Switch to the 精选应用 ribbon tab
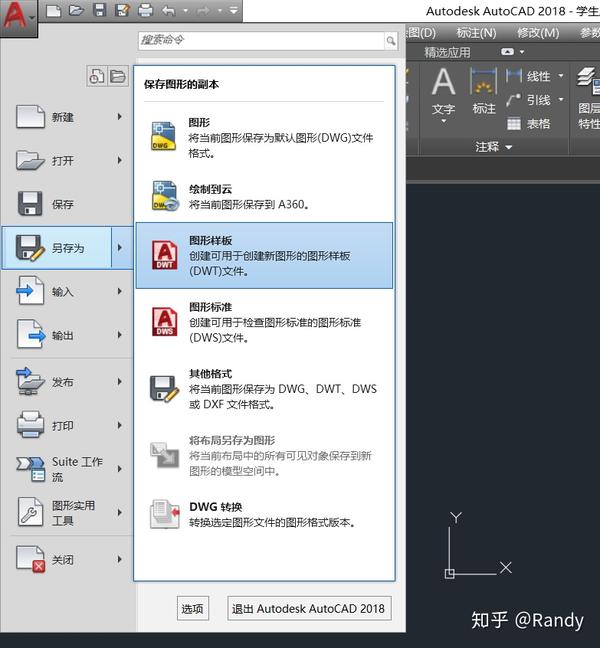Image resolution: width=600 pixels, height=648 pixels. click(447, 52)
